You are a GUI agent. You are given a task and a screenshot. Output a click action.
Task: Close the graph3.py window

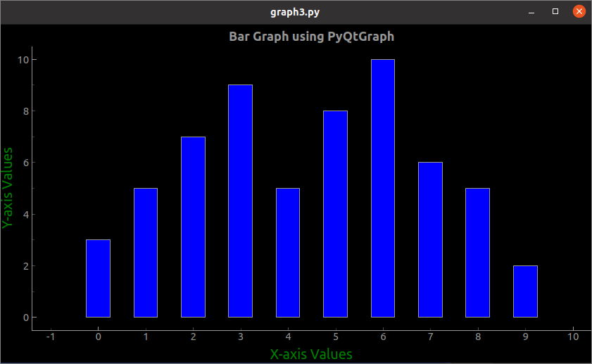(579, 11)
